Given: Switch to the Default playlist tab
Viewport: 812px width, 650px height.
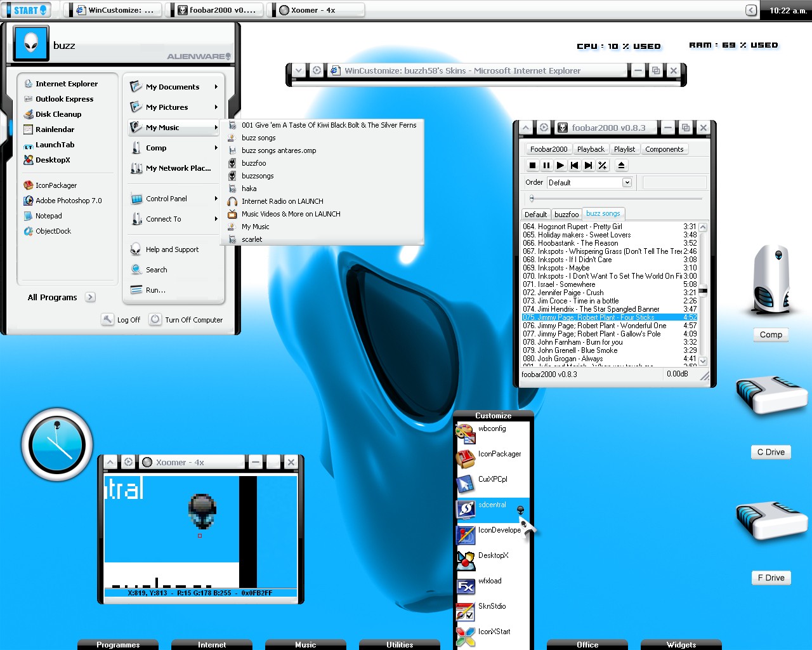Looking at the screenshot, I should (535, 215).
